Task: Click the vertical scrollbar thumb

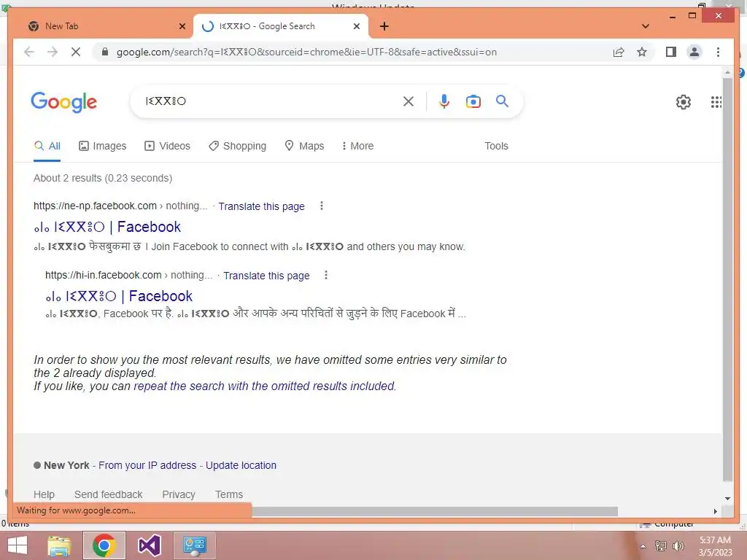Action: pyautogui.click(x=727, y=280)
